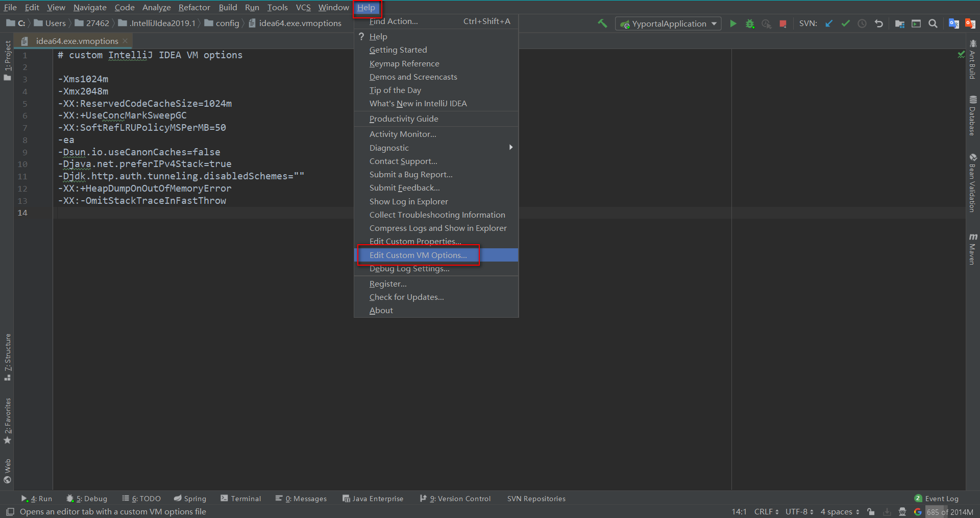The height and width of the screenshot is (518, 980).
Task: Toggle the Web tool window
Action: pos(7,471)
